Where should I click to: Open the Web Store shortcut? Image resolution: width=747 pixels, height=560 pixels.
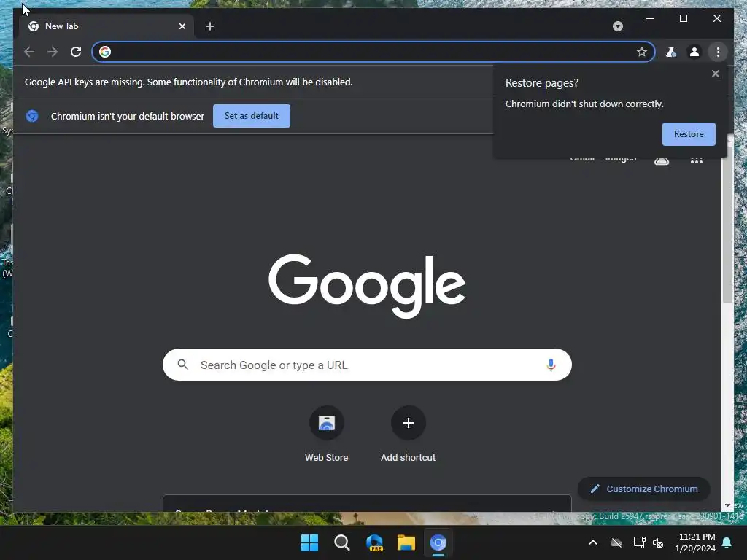click(326, 435)
